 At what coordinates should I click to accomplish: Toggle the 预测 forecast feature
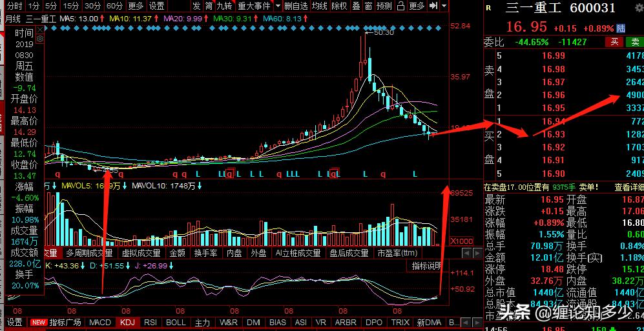[x=384, y=6]
